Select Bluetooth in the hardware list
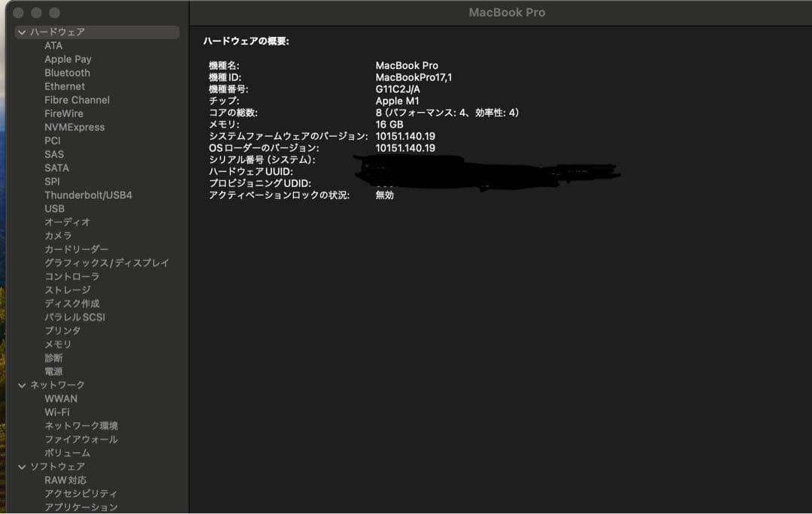The width and height of the screenshot is (812, 514). [x=66, y=72]
